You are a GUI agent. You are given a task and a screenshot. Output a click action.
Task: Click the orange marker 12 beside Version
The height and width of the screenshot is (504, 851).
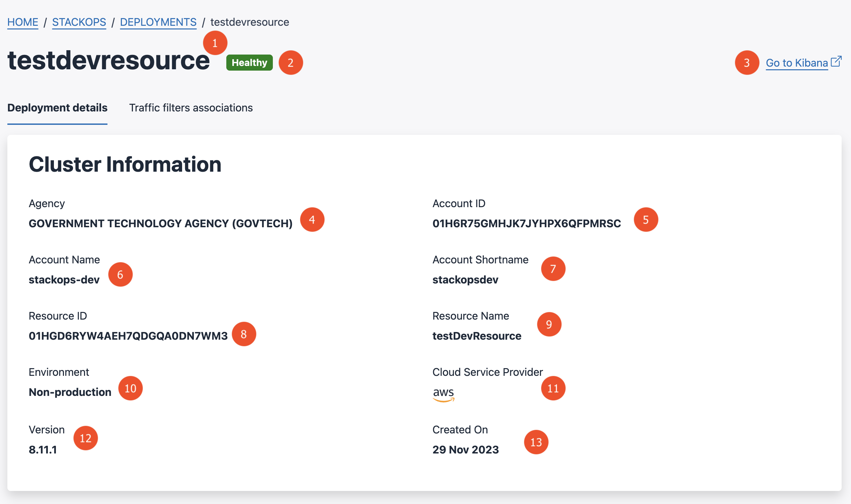85,438
